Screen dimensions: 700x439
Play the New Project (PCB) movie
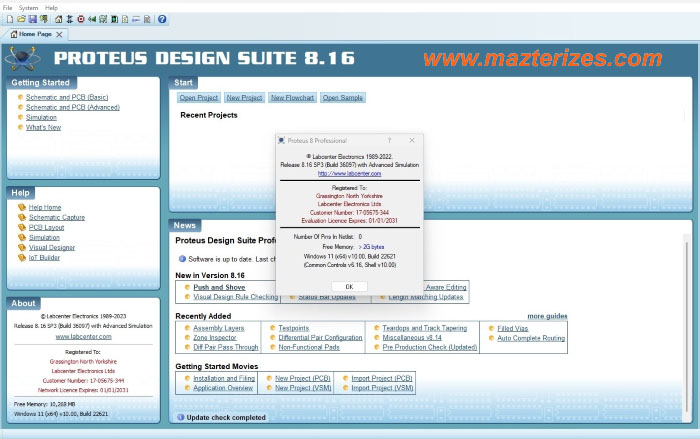pos(303,378)
